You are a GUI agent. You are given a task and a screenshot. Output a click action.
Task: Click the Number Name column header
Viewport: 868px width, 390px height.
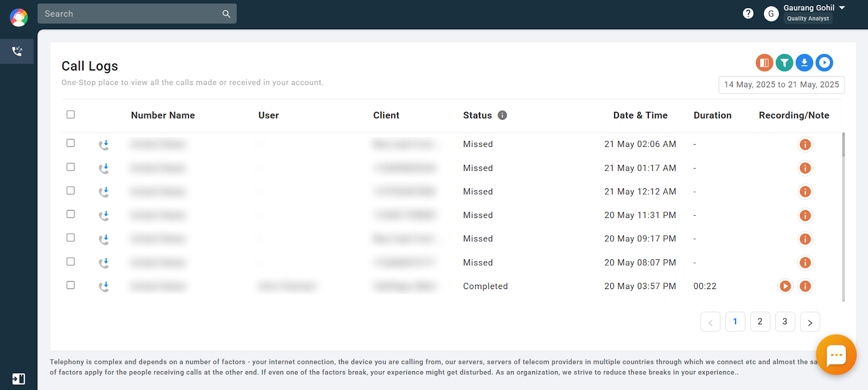pos(163,115)
